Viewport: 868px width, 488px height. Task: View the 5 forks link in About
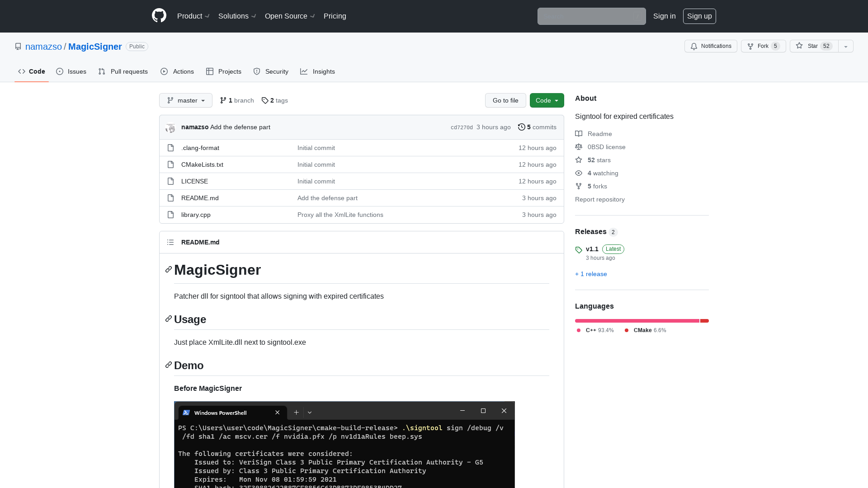click(591, 186)
